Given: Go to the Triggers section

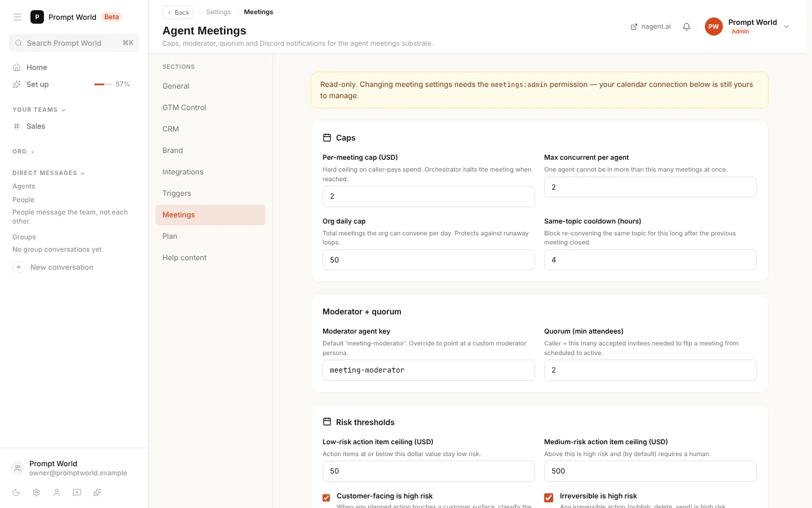Looking at the screenshot, I should 210,194.
